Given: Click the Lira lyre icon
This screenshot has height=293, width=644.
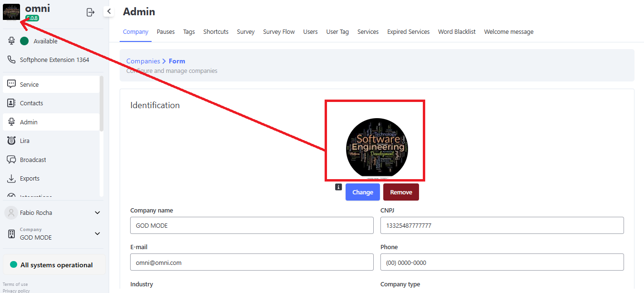Looking at the screenshot, I should pos(12,141).
